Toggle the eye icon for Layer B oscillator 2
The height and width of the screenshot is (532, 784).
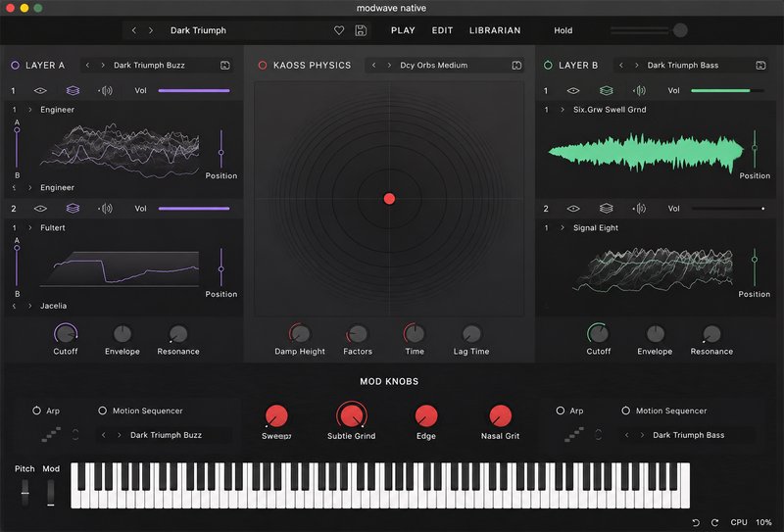(573, 209)
